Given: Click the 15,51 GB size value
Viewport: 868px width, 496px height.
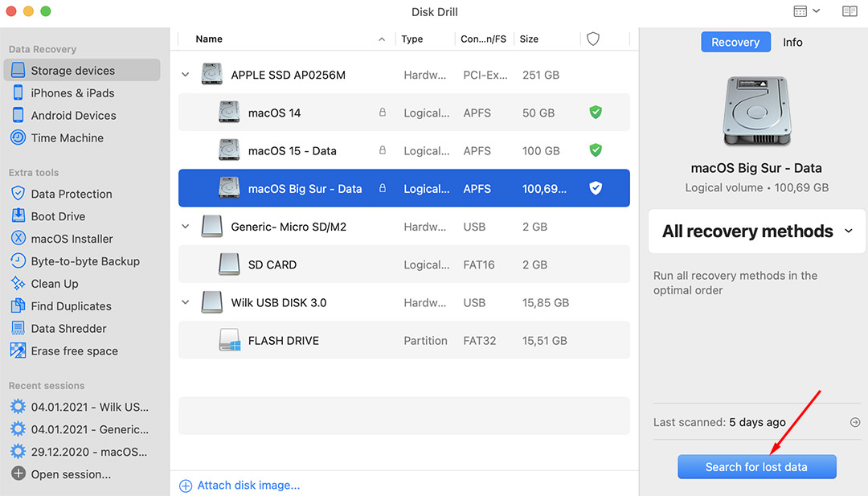Looking at the screenshot, I should click(x=545, y=340).
